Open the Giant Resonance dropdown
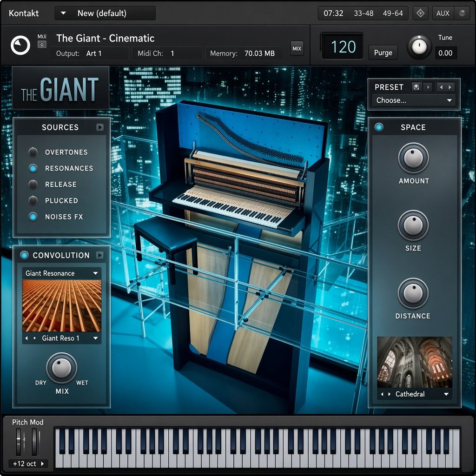This screenshot has width=476, height=476. [x=62, y=273]
